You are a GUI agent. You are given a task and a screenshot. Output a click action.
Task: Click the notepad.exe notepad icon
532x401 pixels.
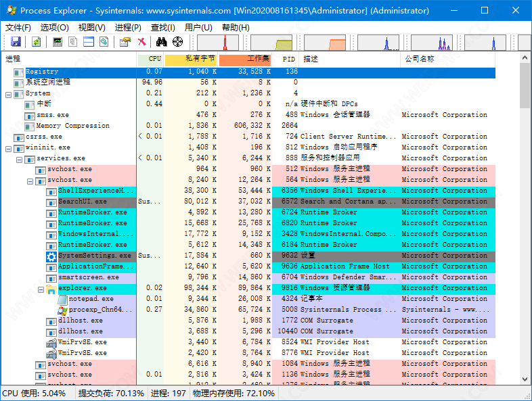(x=62, y=300)
